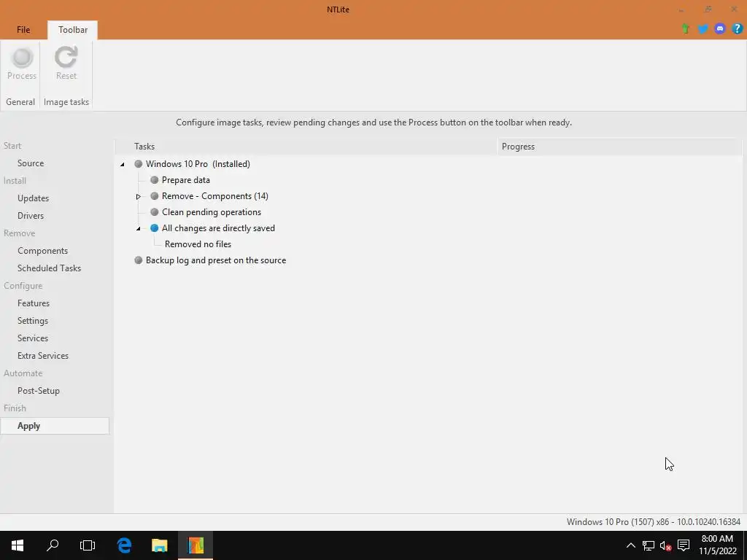
Task: Click the Tasks column header
Action: (x=306, y=147)
